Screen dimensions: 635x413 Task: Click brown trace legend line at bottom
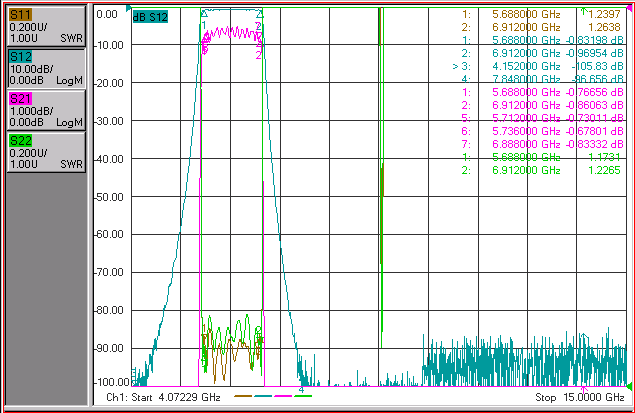click(x=243, y=396)
